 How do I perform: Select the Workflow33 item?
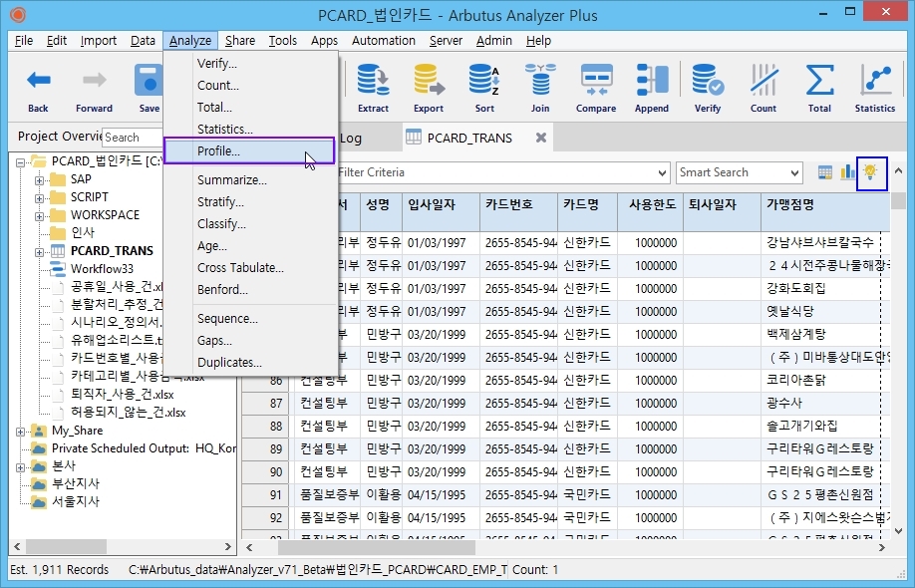tap(102, 269)
